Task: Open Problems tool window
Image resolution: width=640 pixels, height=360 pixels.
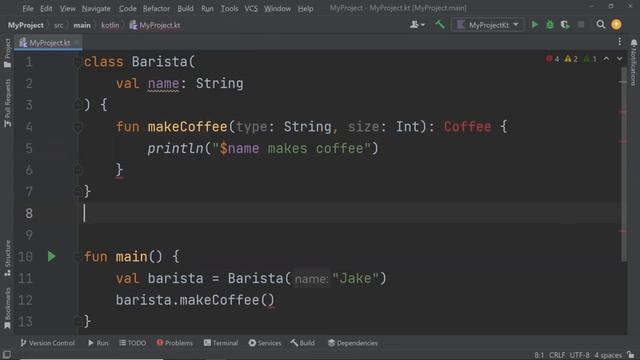Action: 174,343
